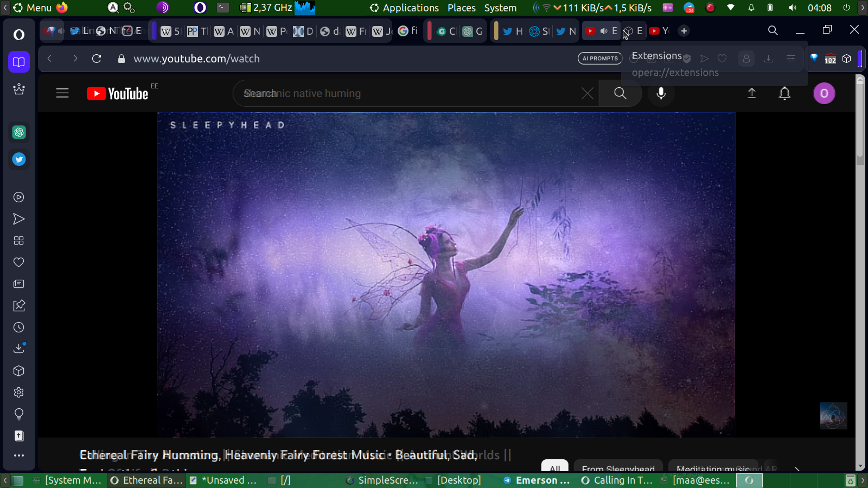Image resolution: width=868 pixels, height=488 pixels.
Task: Open the Applications menu in top panel
Action: pos(410,8)
